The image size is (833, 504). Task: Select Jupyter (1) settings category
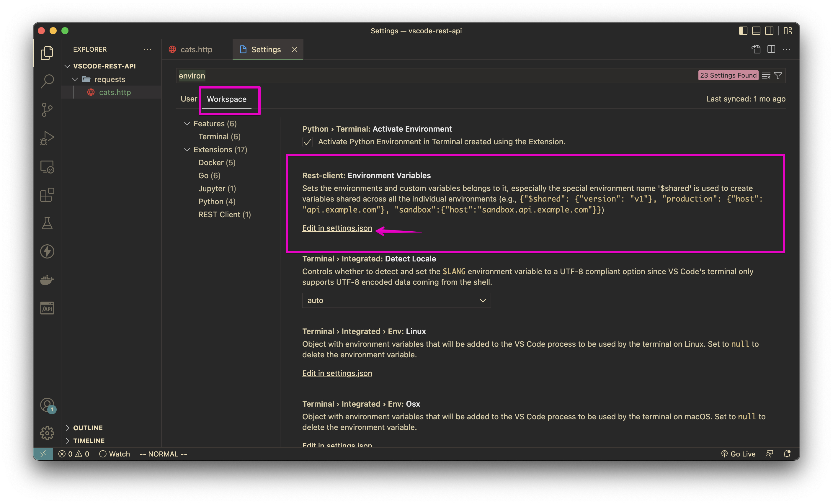(217, 189)
